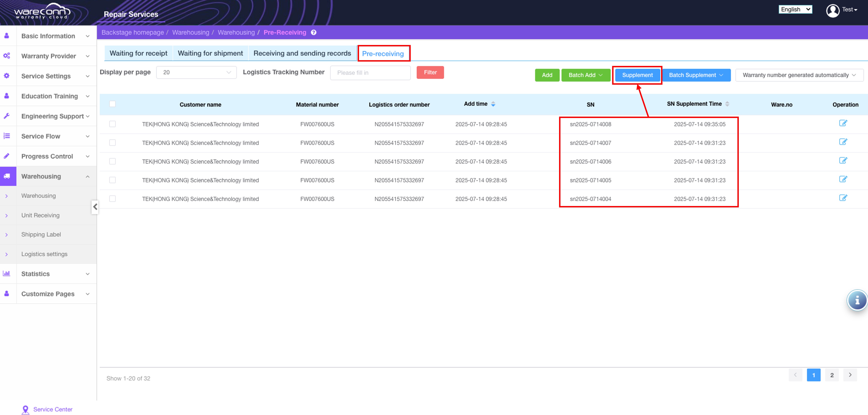Switch to Waiting for shipment tab
Screen dimensions: 868x415
(210, 53)
